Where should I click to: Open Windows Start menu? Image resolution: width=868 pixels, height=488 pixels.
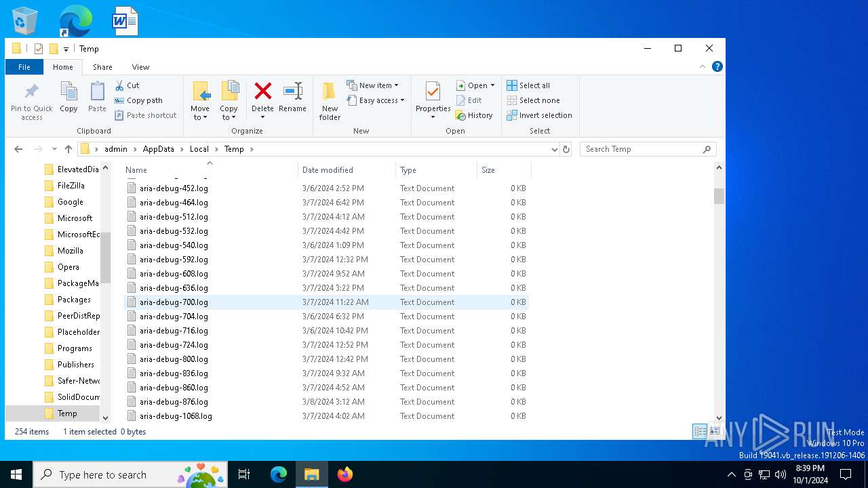(16, 474)
